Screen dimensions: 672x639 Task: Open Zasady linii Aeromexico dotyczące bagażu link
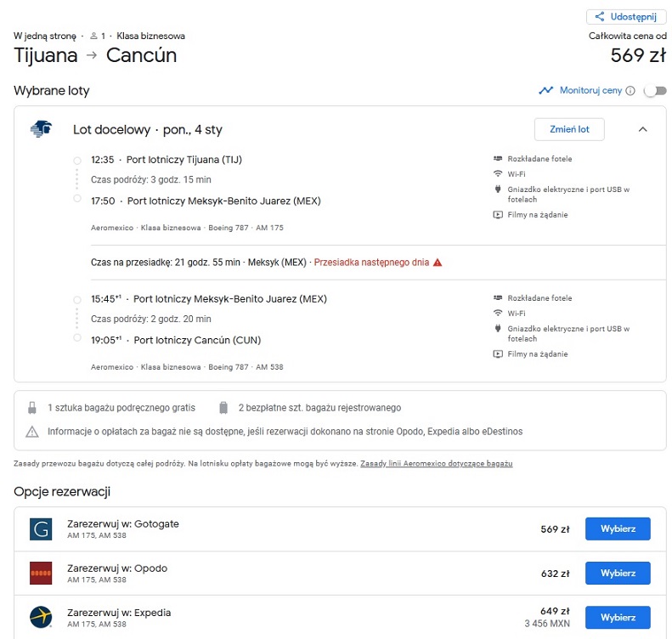pos(437,463)
